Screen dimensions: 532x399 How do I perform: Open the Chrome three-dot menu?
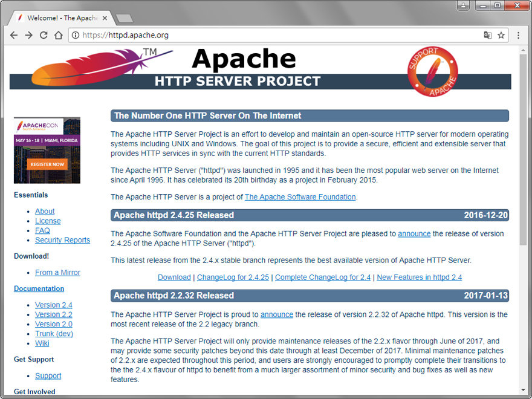518,35
